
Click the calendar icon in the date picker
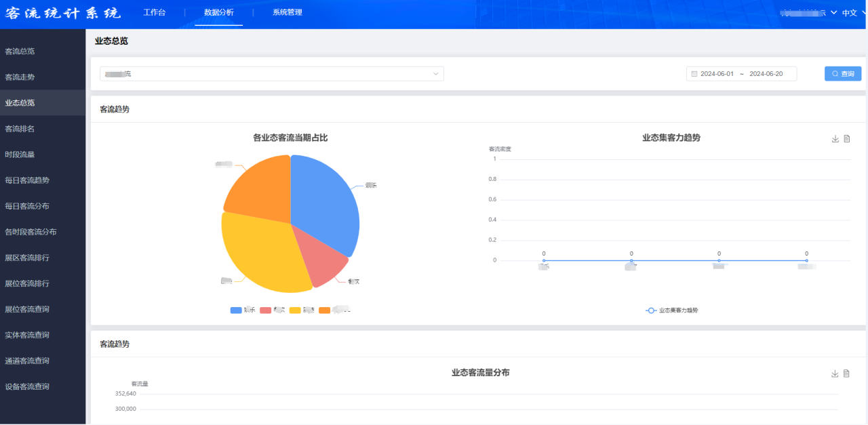[694, 73]
